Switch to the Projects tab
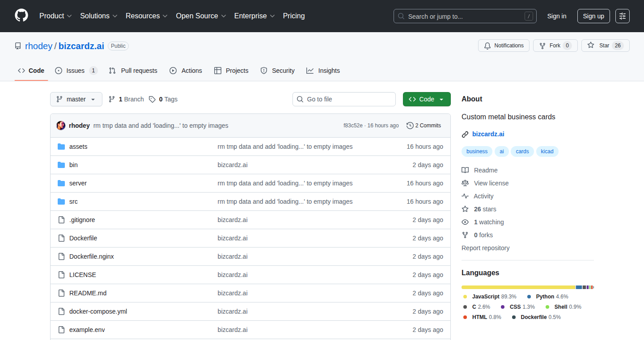 (x=231, y=71)
